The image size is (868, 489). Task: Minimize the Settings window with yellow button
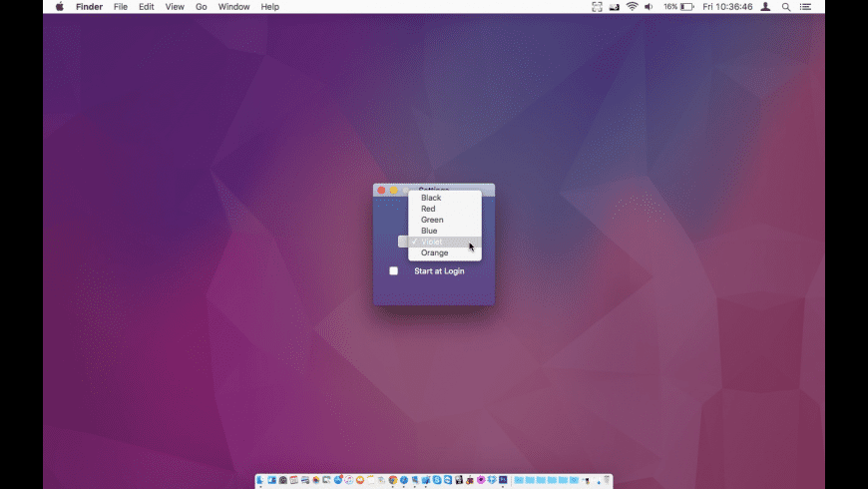pyautogui.click(x=393, y=190)
